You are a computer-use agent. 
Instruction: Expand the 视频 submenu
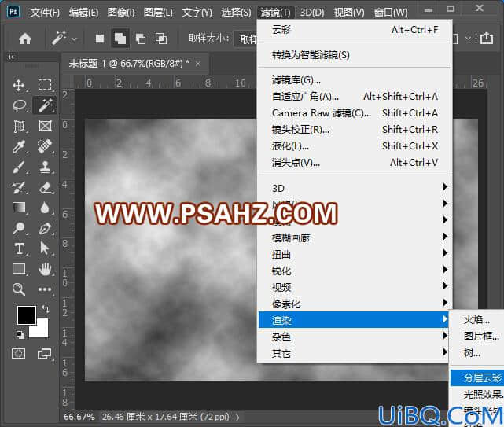tap(354, 287)
